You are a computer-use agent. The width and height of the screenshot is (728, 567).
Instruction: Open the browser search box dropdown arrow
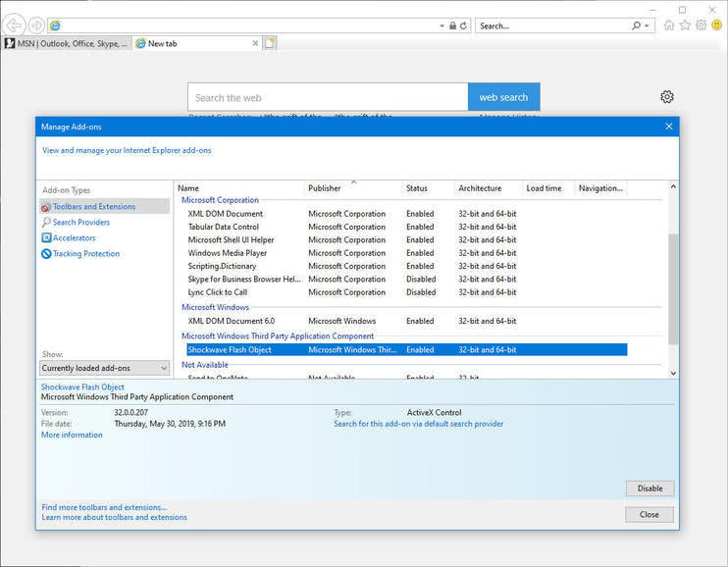pos(648,26)
